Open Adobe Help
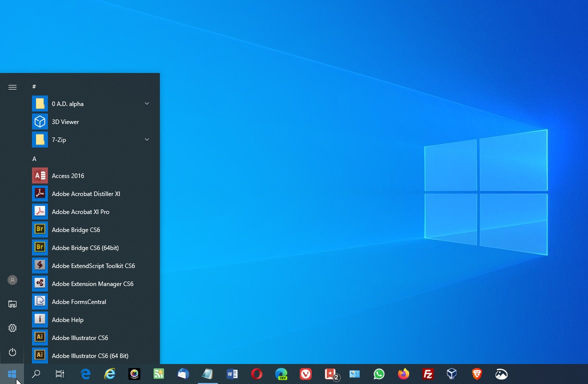 92,320
